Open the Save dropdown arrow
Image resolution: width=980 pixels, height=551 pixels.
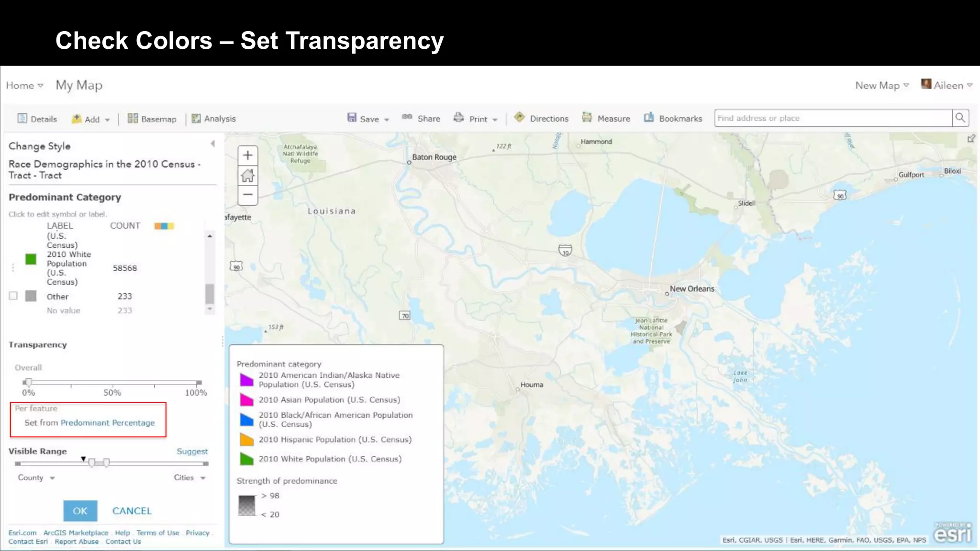click(x=386, y=120)
